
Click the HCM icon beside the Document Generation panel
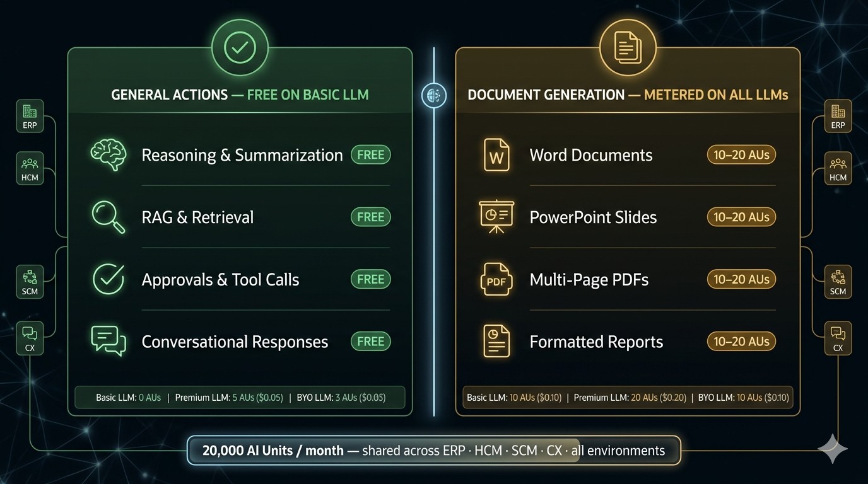pos(838,168)
